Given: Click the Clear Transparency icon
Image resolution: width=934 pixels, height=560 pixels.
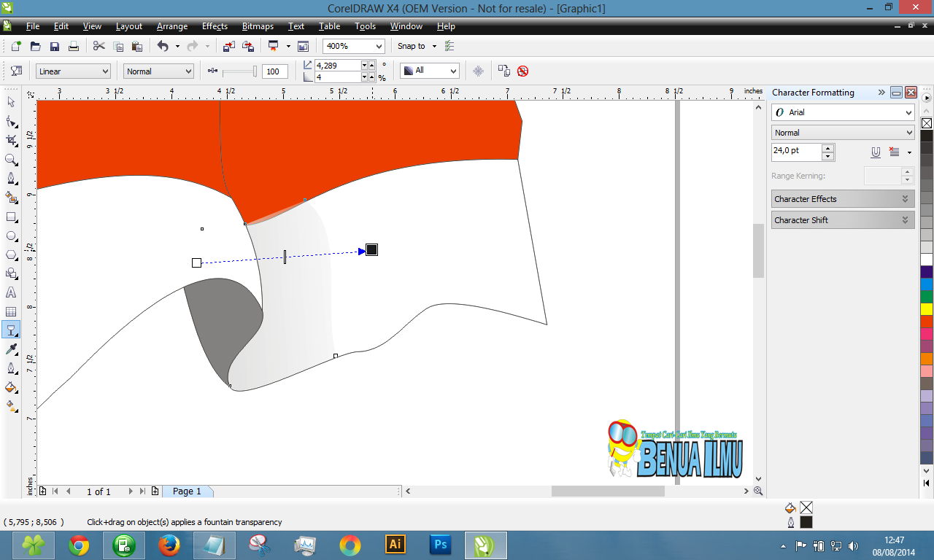Looking at the screenshot, I should [x=522, y=71].
